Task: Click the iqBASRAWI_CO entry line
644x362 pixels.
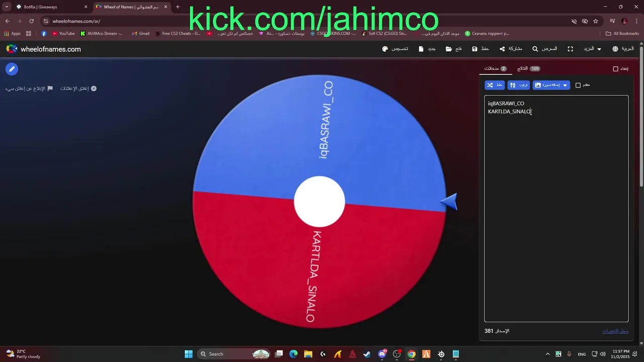Action: (506, 104)
